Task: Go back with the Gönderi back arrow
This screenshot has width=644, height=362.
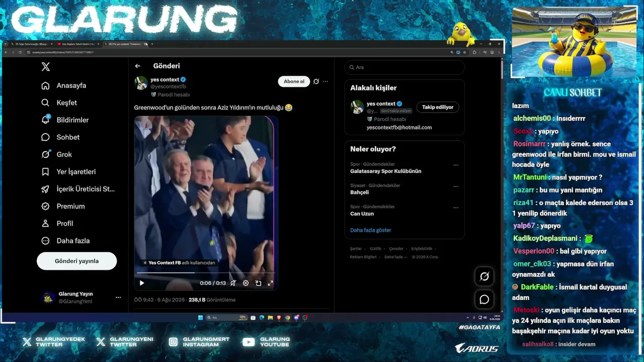Action: click(137, 66)
